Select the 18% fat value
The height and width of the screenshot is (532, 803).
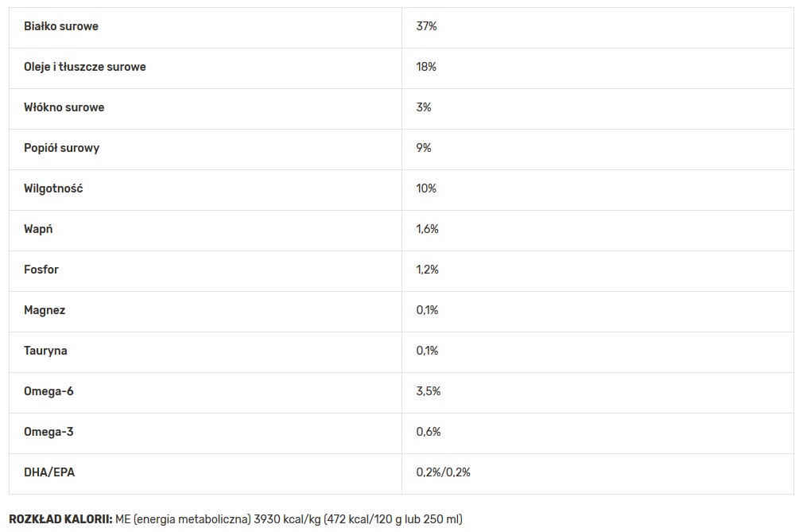[x=426, y=67]
